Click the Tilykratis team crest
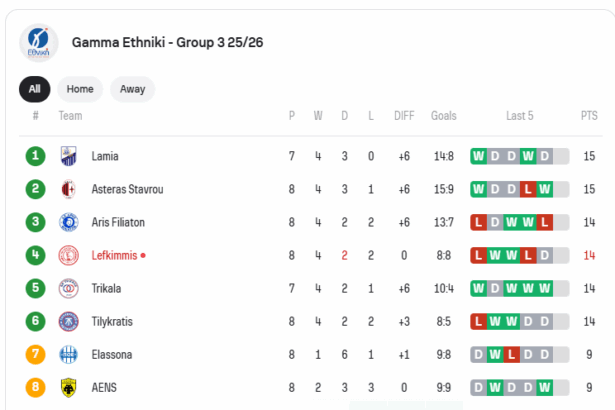Viewport: 615px width, 410px height. pyautogui.click(x=68, y=321)
